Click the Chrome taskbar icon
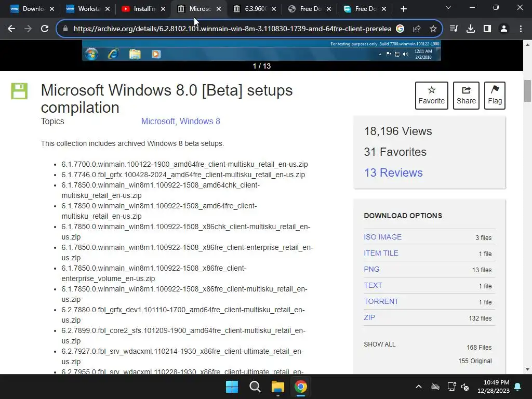The height and width of the screenshot is (399, 532). tap(301, 387)
